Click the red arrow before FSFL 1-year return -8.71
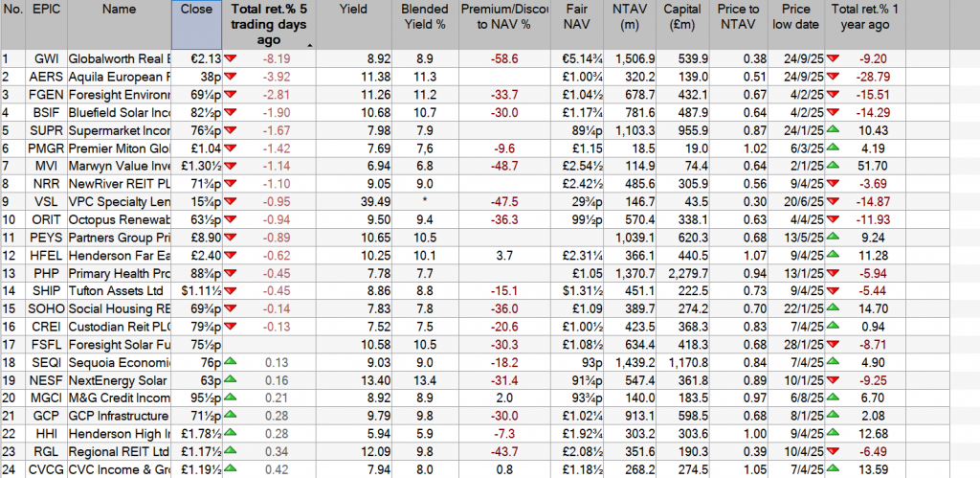 tap(834, 344)
